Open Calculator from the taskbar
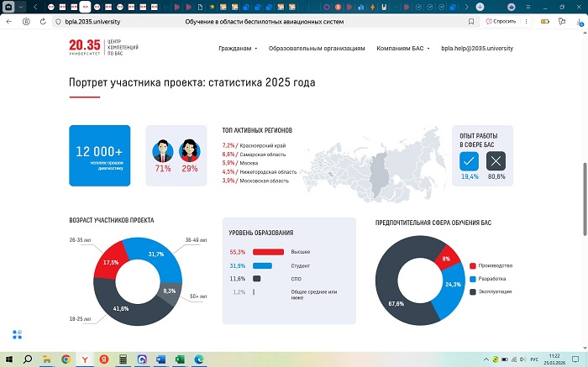 [123, 359]
